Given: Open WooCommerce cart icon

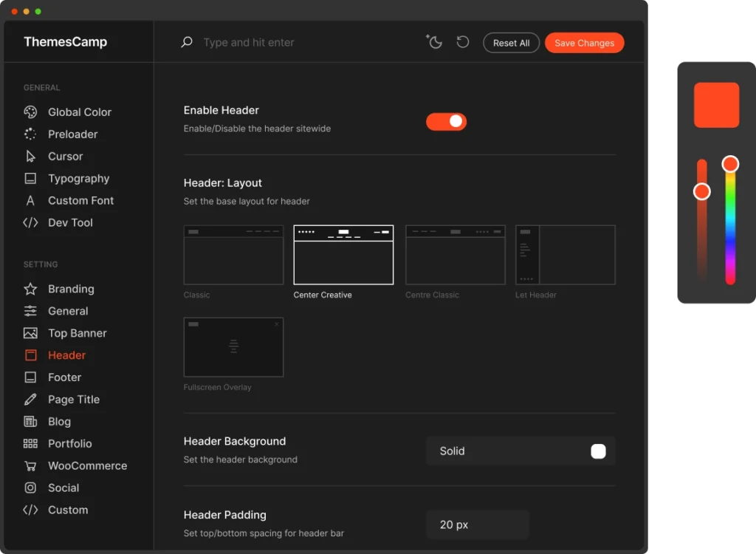Looking at the screenshot, I should (30, 466).
